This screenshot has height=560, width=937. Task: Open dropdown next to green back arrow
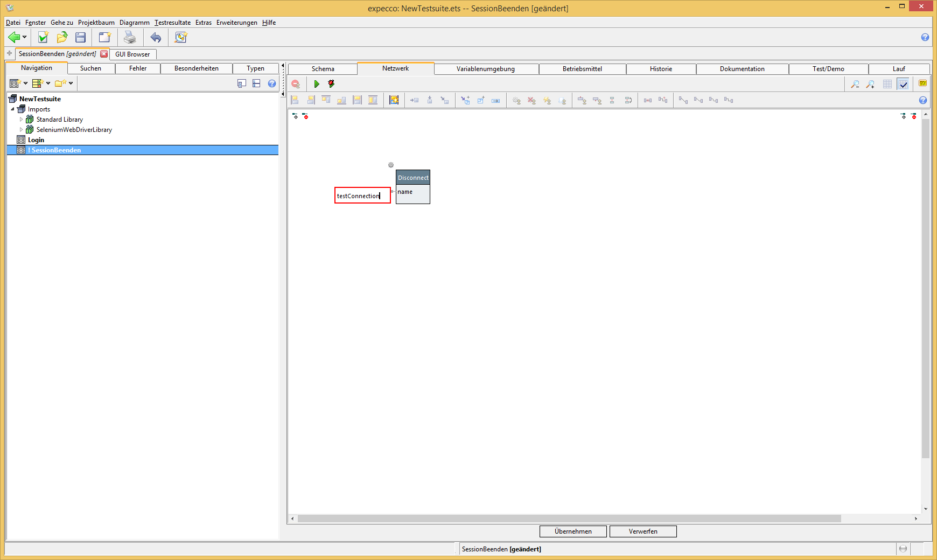[x=25, y=38]
